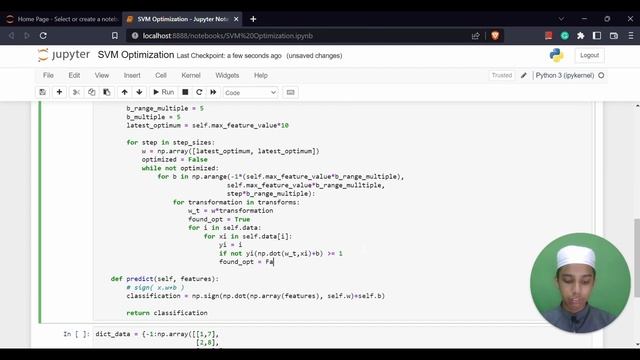Screen dimensions: 640x360
Task: Click the presenter webcam thumbnail
Action: click(580, 283)
